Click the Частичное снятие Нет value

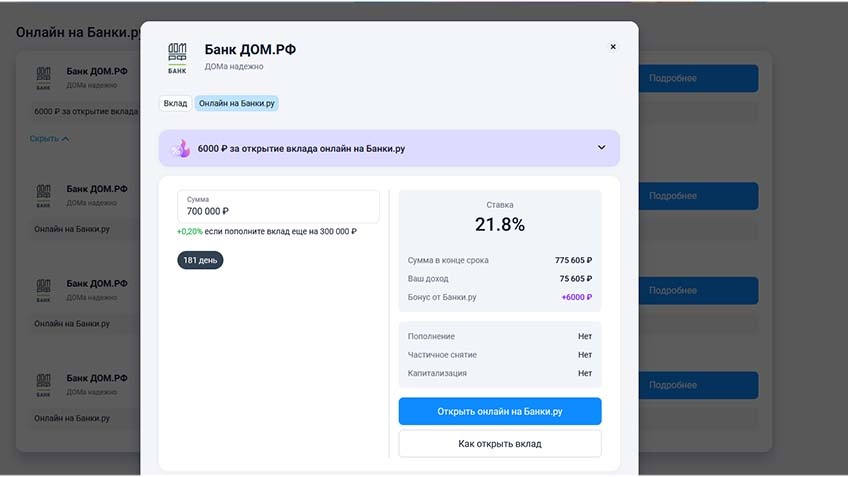pyautogui.click(x=585, y=355)
